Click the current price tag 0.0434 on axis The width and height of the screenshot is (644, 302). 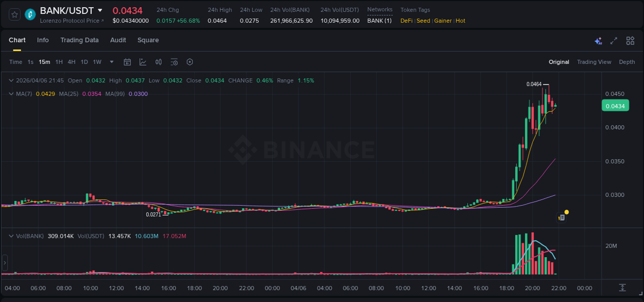pos(615,106)
